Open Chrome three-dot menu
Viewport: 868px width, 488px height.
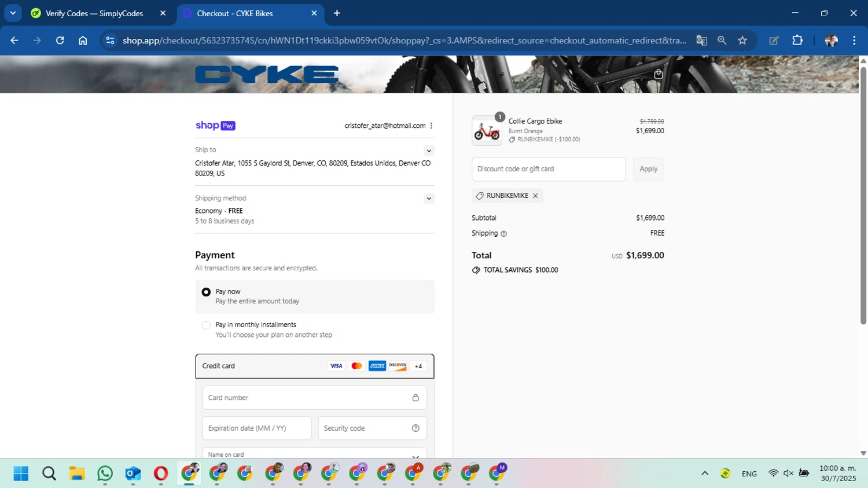tap(854, 41)
